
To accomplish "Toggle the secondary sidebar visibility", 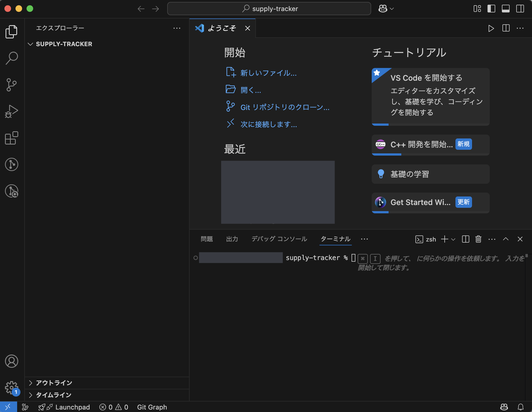I will tap(520, 9).
